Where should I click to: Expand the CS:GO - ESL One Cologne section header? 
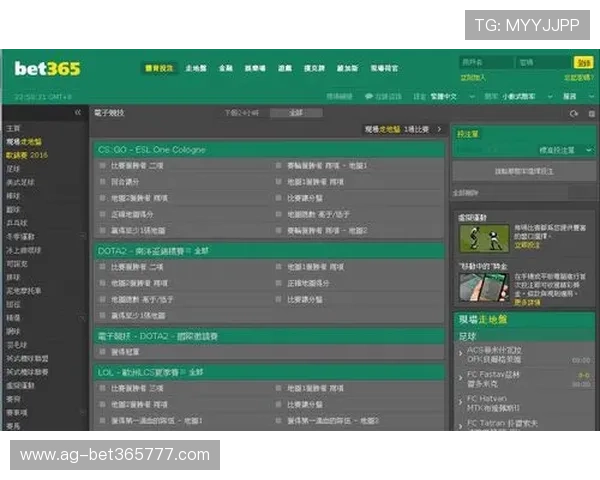click(269, 150)
